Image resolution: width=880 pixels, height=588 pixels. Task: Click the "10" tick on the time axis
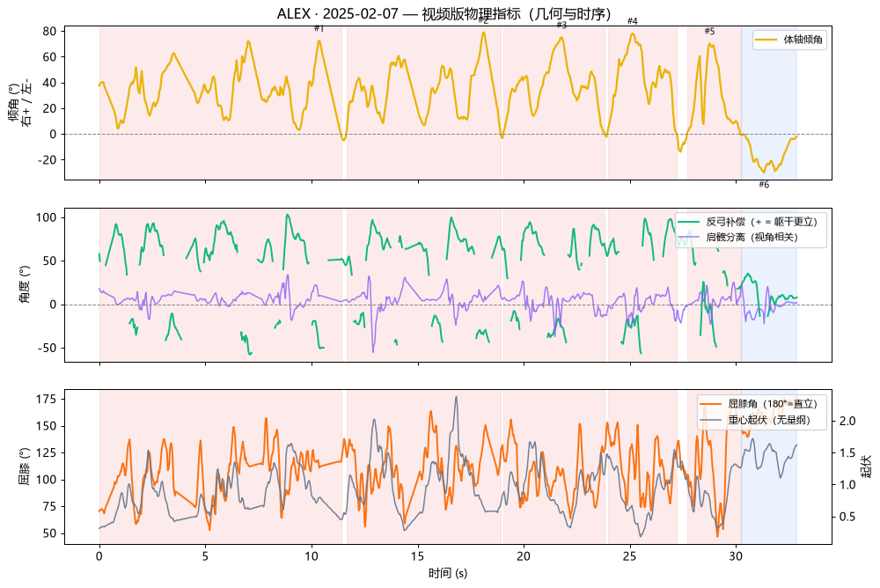pos(312,556)
